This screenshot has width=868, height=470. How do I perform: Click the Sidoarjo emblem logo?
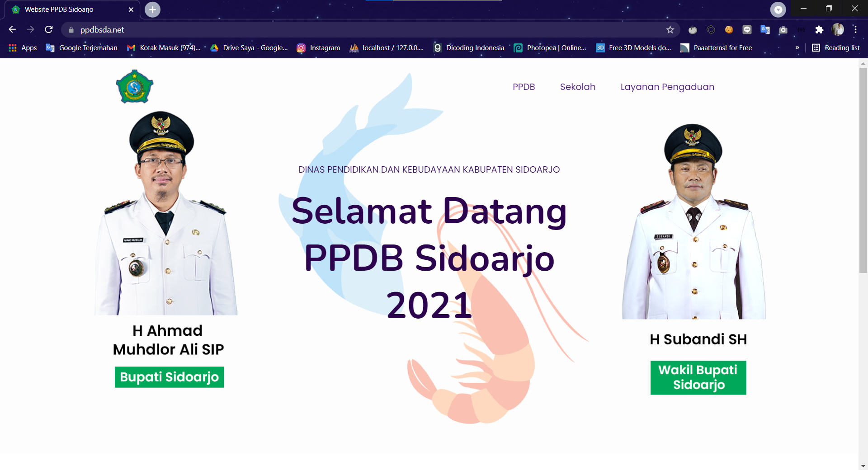tap(134, 86)
